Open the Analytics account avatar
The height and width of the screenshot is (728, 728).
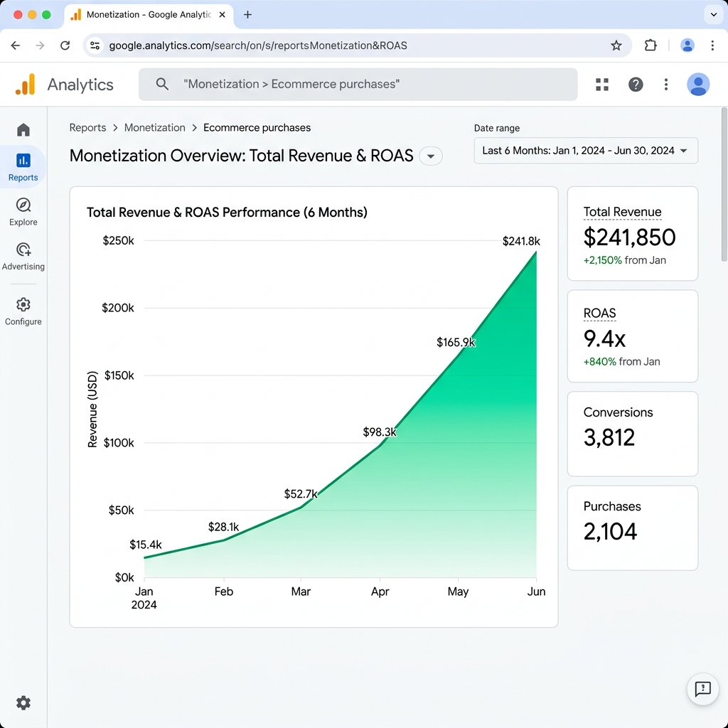(698, 85)
